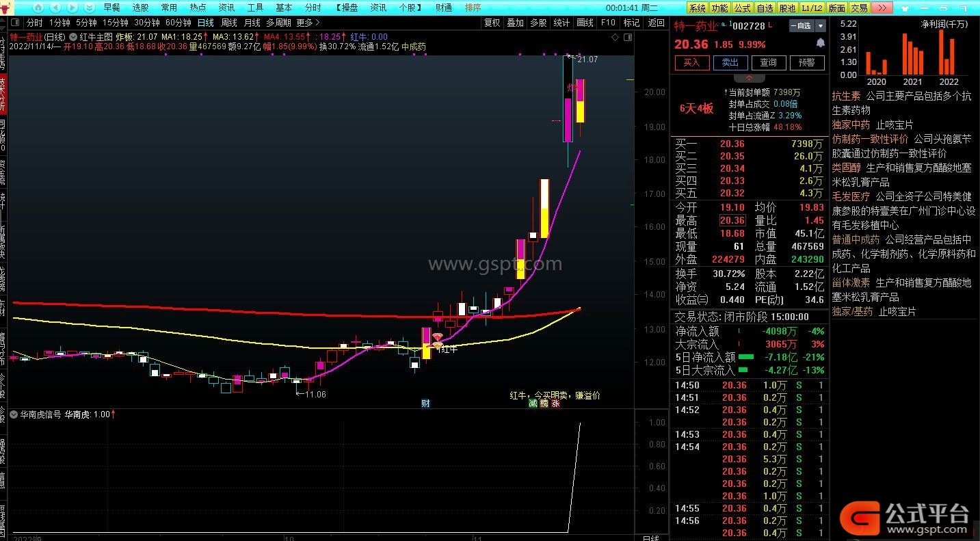Open the 红牛主图 indicator dropdown
This screenshot has width=980, height=541.
point(73,37)
